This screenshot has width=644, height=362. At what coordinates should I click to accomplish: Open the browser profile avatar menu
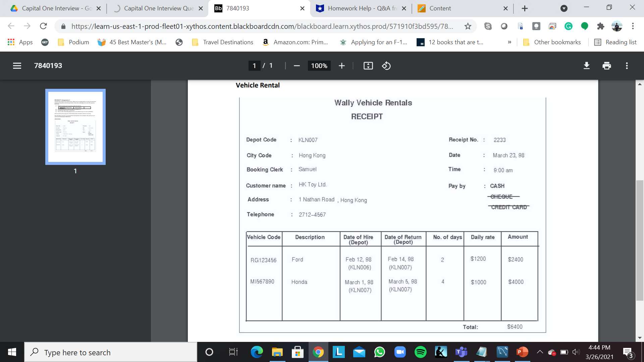[618, 26]
